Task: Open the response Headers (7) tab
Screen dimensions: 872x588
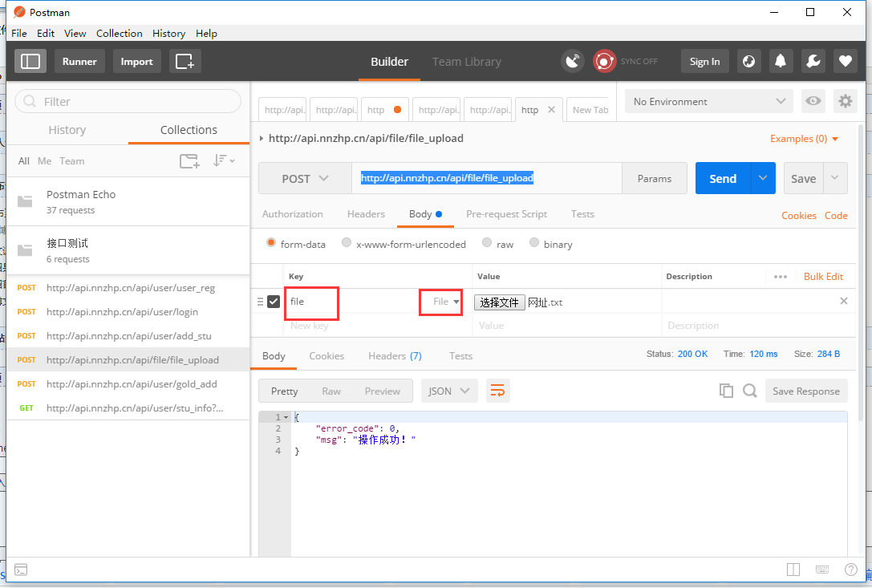Action: pos(395,356)
